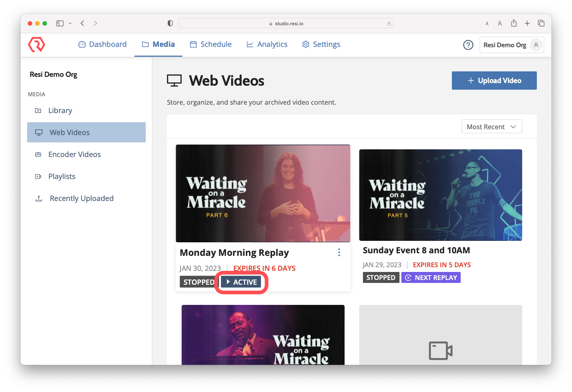Click the Resi logo in the top left

[x=36, y=45]
